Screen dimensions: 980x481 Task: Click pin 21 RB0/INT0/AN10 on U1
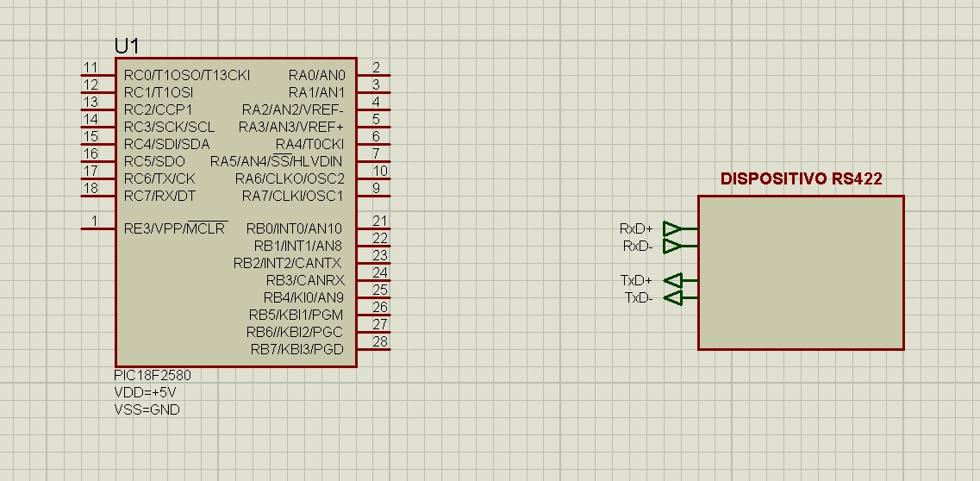374,228
